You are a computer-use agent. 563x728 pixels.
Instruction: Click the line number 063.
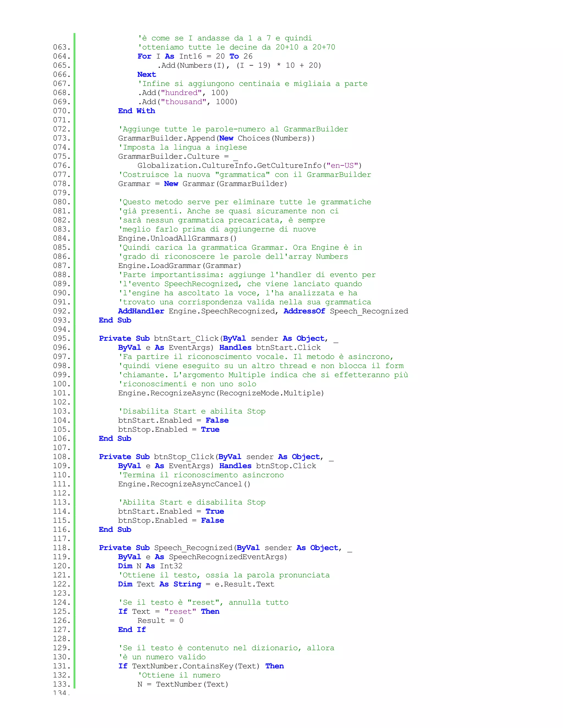[62, 47]
